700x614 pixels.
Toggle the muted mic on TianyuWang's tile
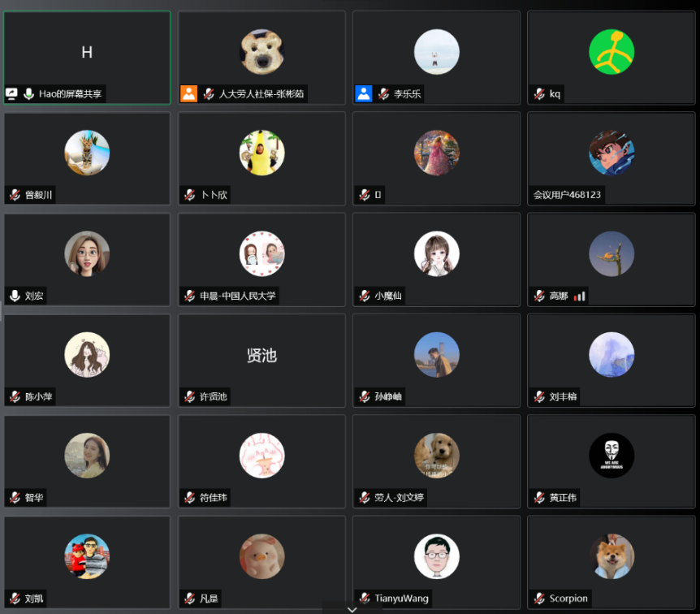365,599
